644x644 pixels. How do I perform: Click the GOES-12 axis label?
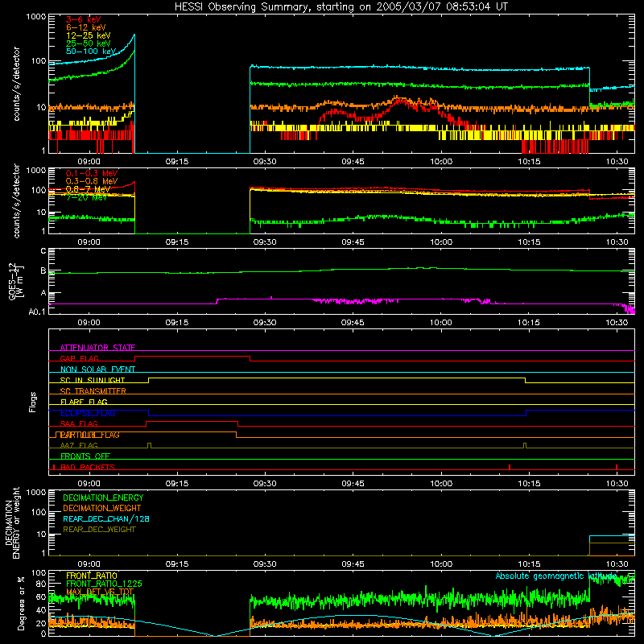15,282
